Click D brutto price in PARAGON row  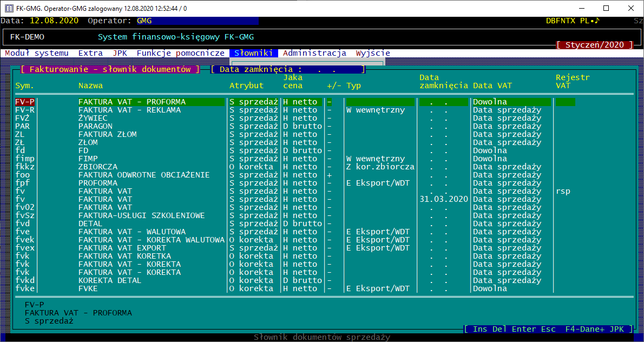point(303,126)
